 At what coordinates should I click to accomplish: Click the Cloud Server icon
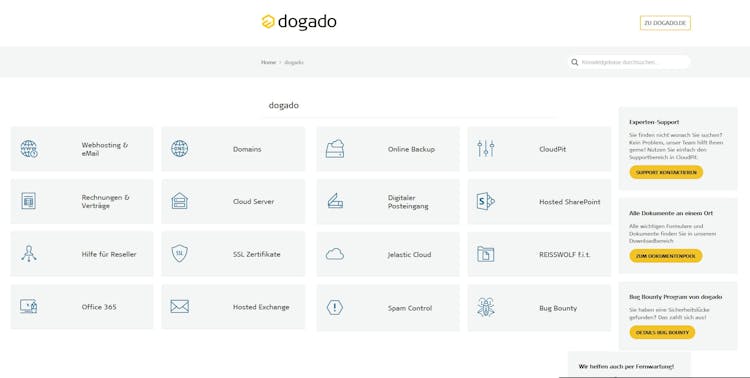coord(179,201)
